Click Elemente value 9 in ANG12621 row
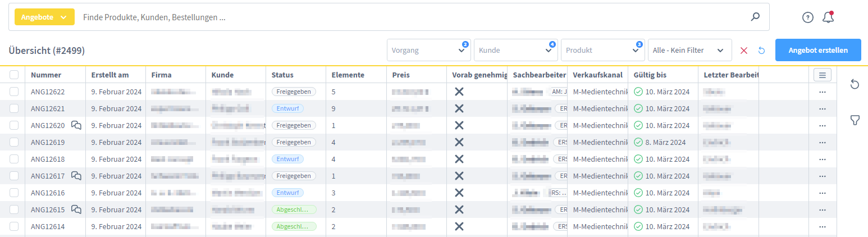This screenshot has height=237, width=868. (x=334, y=108)
